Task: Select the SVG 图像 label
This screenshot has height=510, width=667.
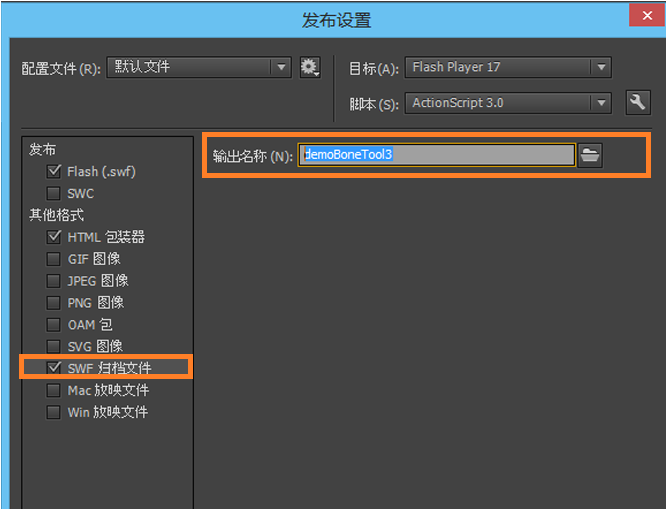Action: (95, 346)
